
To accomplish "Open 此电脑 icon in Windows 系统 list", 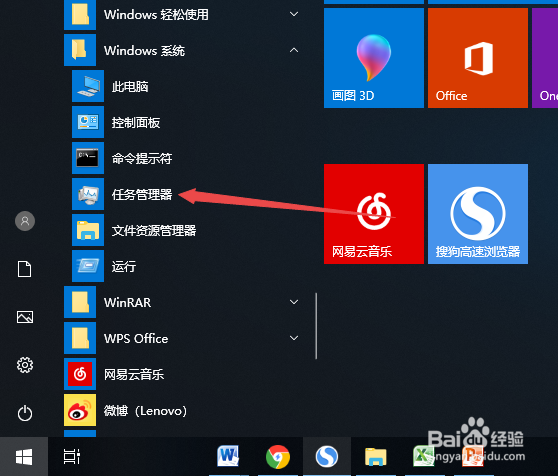I will click(88, 86).
